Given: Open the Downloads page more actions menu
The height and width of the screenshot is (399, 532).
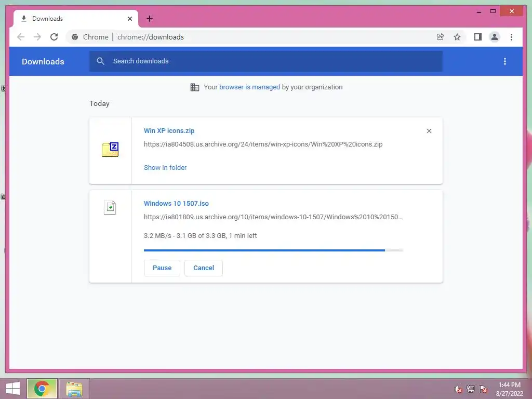Looking at the screenshot, I should (x=505, y=61).
